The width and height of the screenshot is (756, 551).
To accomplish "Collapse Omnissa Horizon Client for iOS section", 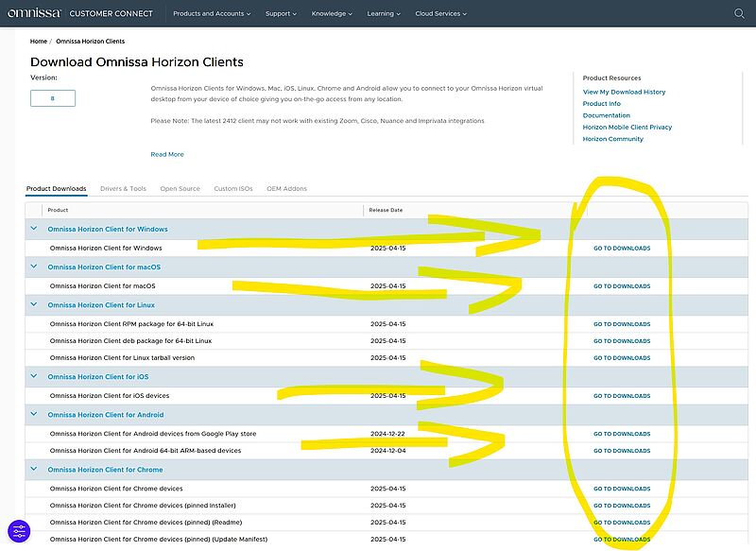I will 34,376.
